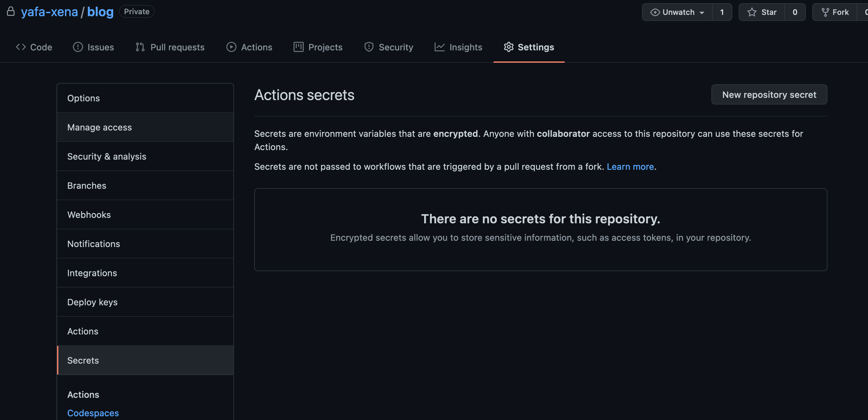Click the Projects board icon
Screen dimensions: 868x420
click(x=299, y=47)
